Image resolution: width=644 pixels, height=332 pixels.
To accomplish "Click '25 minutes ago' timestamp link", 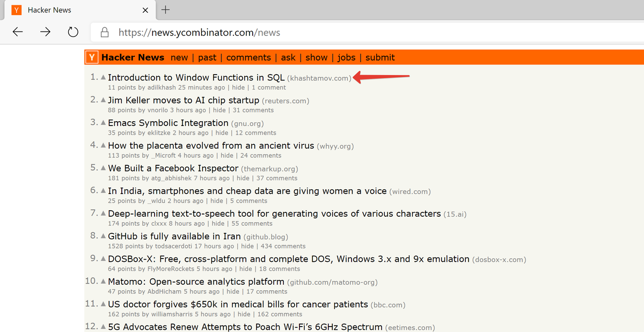I will click(x=202, y=87).
